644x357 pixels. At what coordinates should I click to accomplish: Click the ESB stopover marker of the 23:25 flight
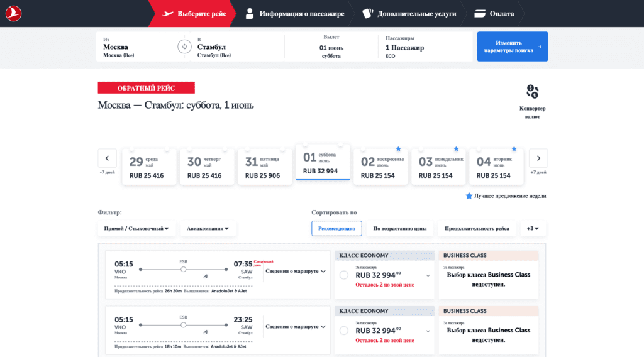183,324
